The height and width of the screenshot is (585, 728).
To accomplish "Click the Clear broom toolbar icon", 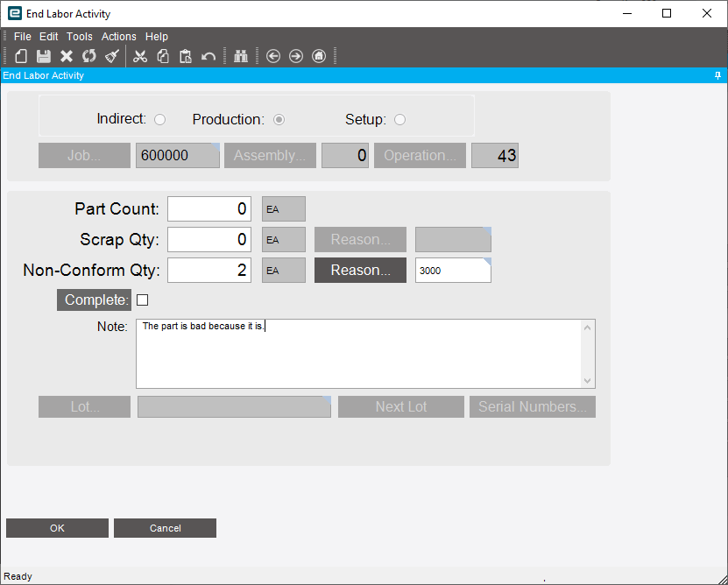I will (x=112, y=56).
